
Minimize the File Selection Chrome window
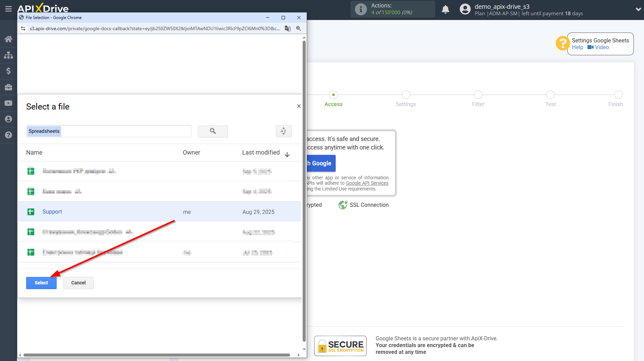[268, 17]
